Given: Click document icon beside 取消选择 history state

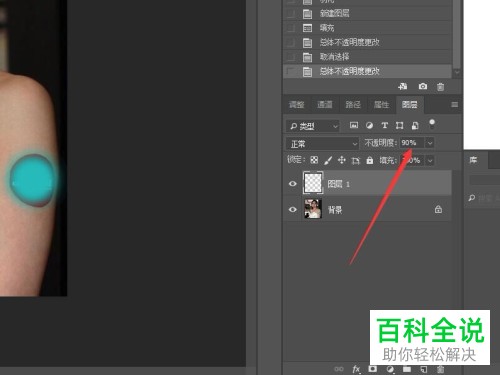Looking at the screenshot, I should pyautogui.click(x=307, y=57).
